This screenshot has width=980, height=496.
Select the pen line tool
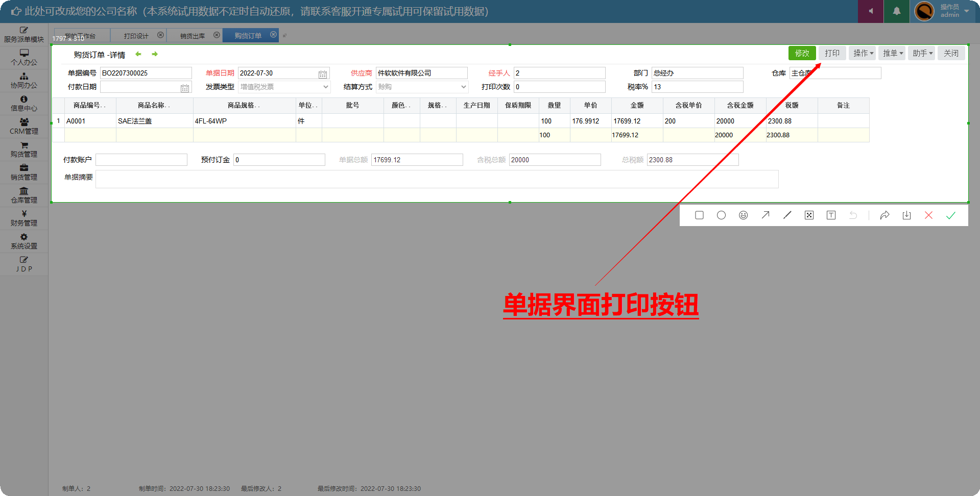pyautogui.click(x=787, y=215)
